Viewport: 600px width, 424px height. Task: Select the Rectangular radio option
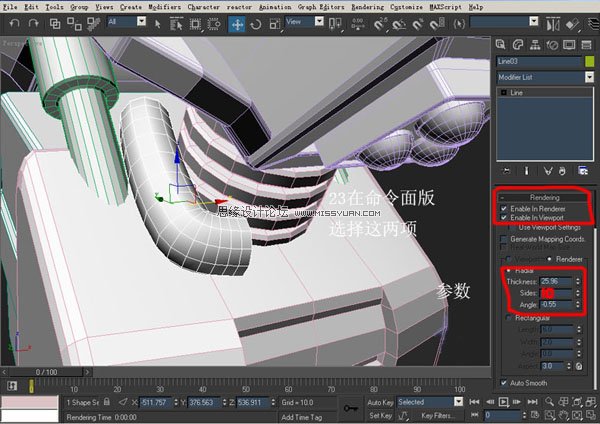click(x=509, y=318)
